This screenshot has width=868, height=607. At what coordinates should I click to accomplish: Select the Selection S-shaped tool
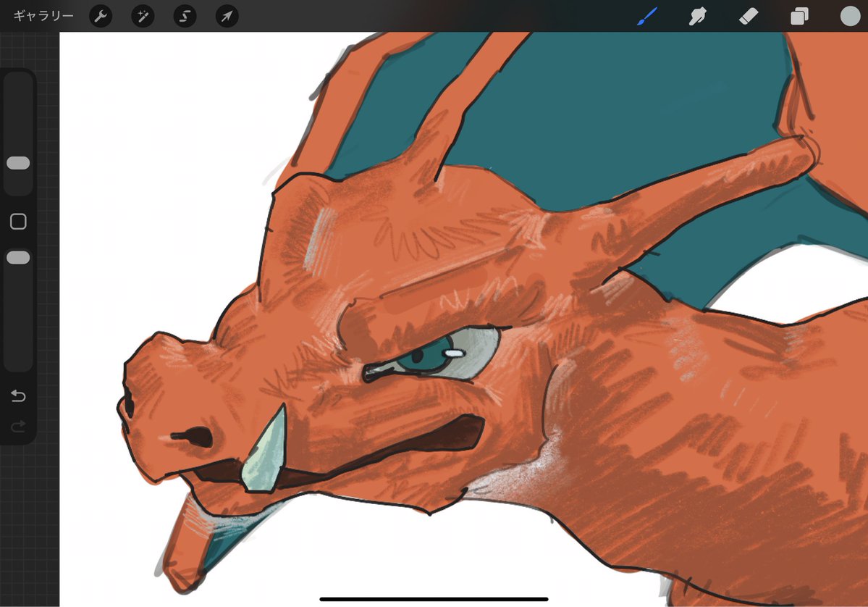pyautogui.click(x=185, y=16)
